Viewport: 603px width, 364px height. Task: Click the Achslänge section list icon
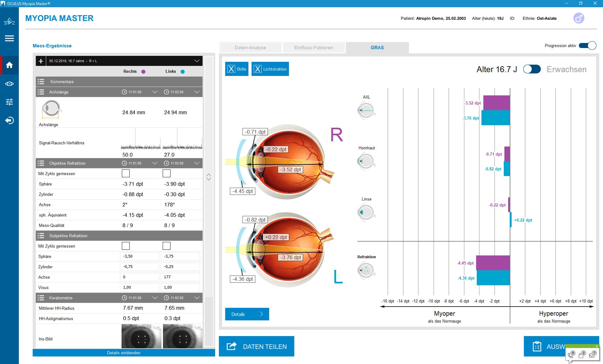(x=41, y=92)
